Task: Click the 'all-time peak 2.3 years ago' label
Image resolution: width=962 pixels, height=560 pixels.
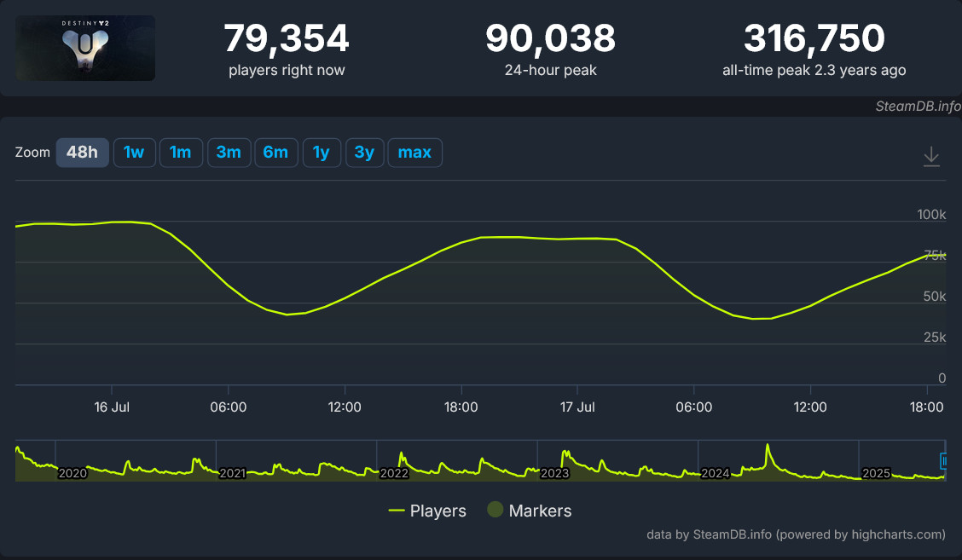Action: (814, 71)
